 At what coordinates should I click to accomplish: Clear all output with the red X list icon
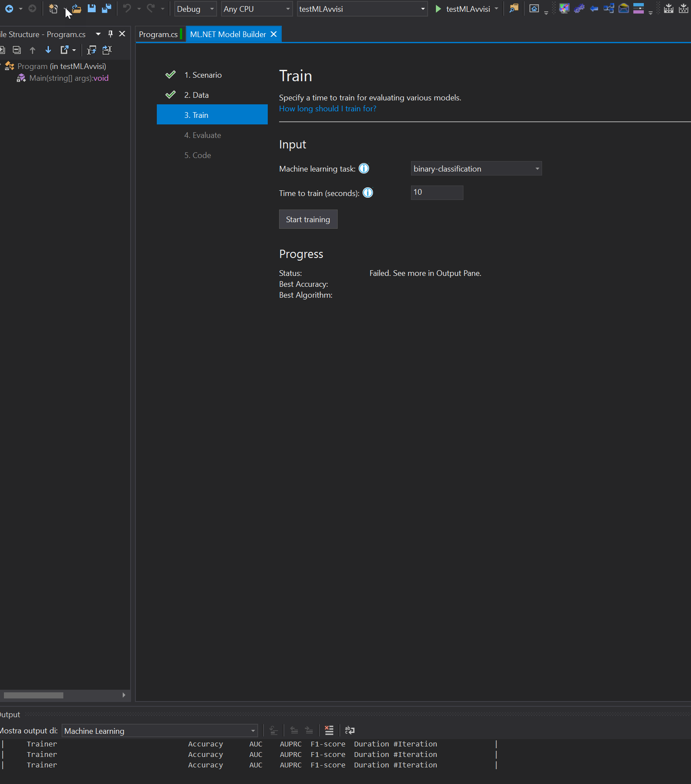[329, 730]
